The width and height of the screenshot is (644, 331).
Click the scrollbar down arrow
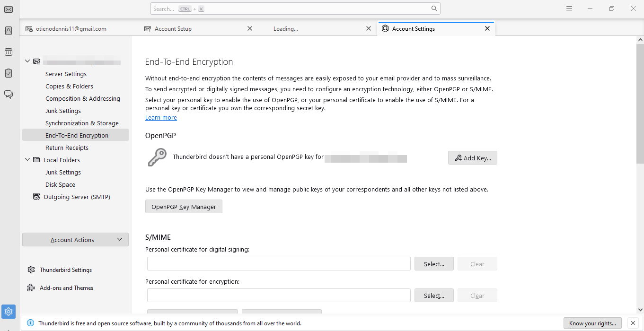(x=640, y=310)
